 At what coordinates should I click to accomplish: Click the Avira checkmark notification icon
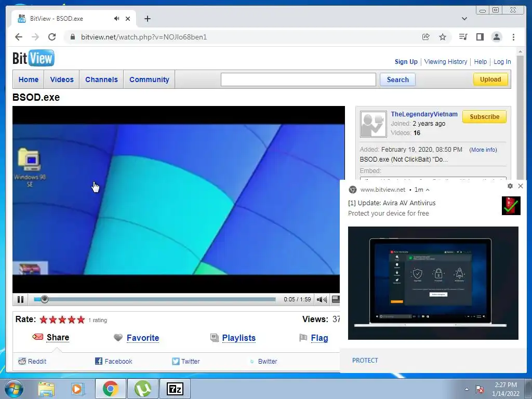point(511,206)
